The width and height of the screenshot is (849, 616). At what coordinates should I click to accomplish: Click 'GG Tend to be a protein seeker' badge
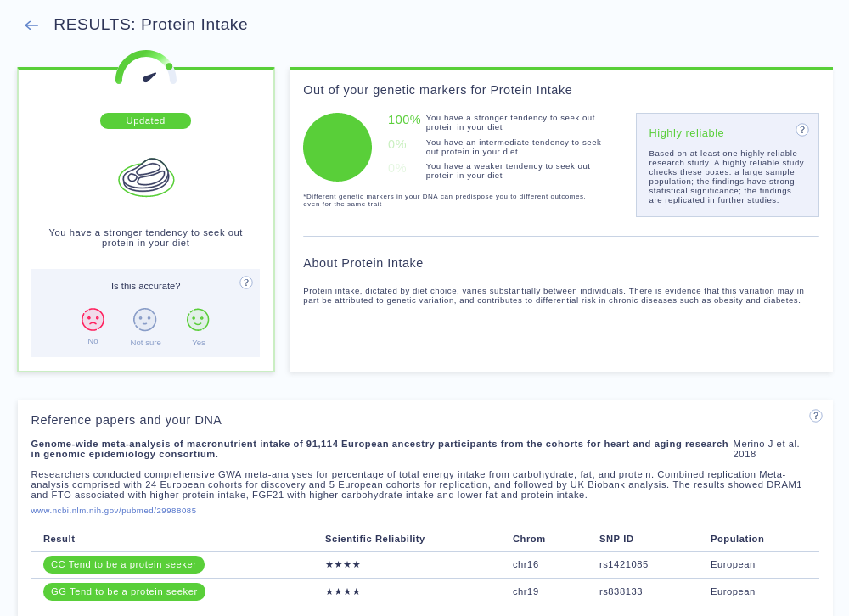pyautogui.click(x=124, y=591)
